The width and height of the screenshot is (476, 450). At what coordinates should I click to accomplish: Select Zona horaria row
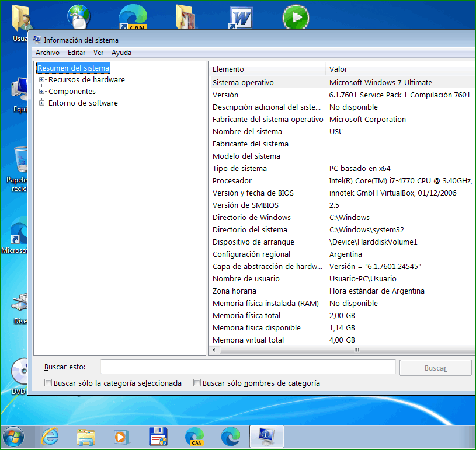(343, 291)
